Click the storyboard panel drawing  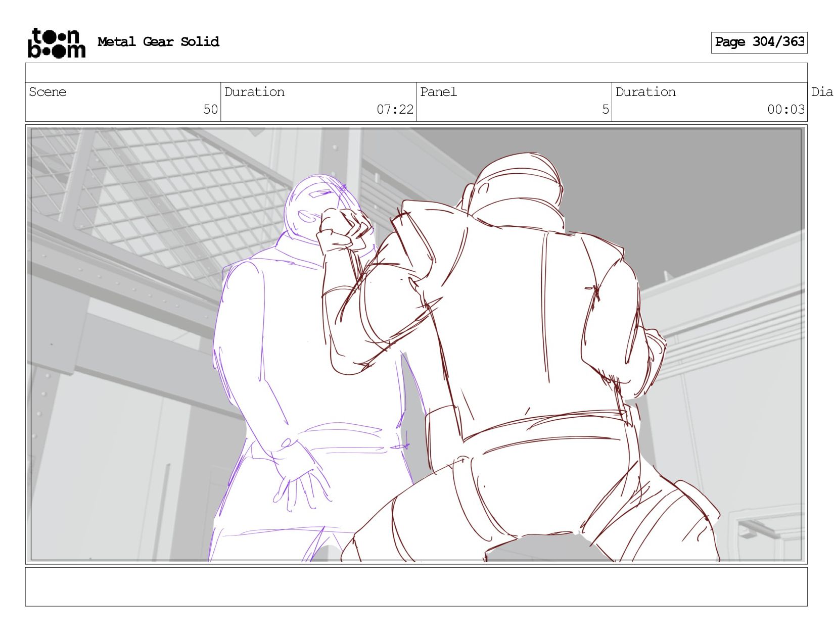tap(416, 344)
